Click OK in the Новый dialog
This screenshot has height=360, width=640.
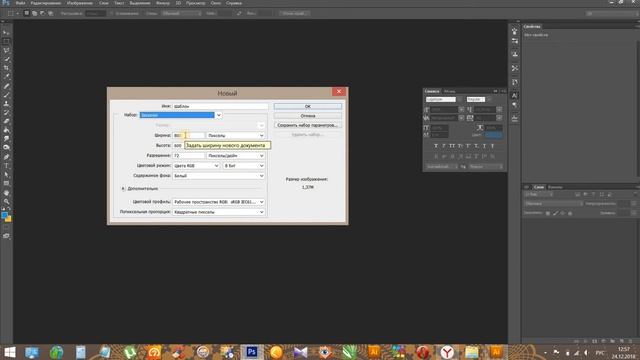click(308, 107)
